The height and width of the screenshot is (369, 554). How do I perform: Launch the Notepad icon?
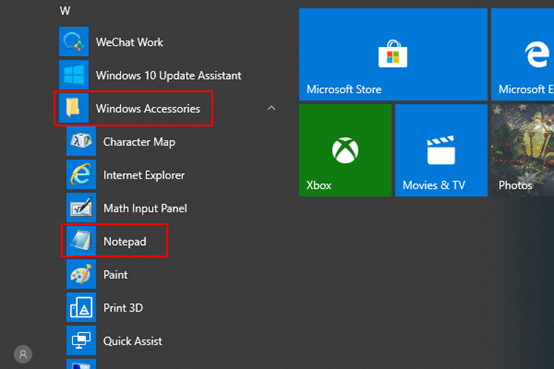click(x=81, y=241)
